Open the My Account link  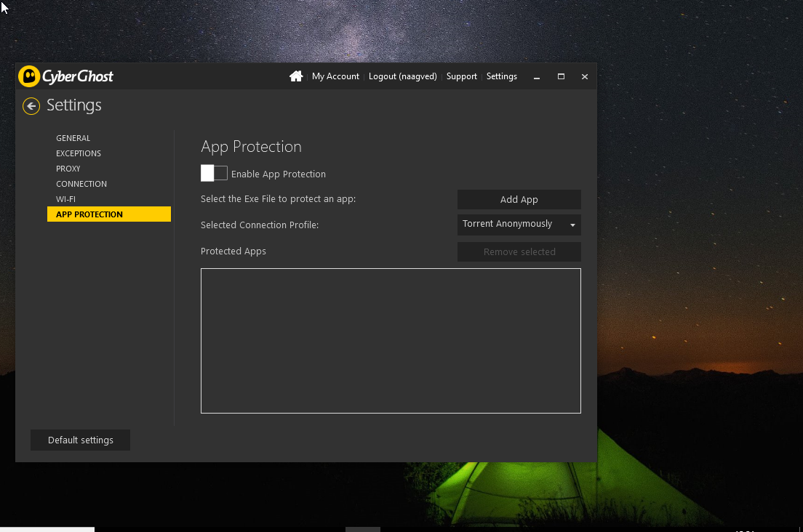coord(335,76)
